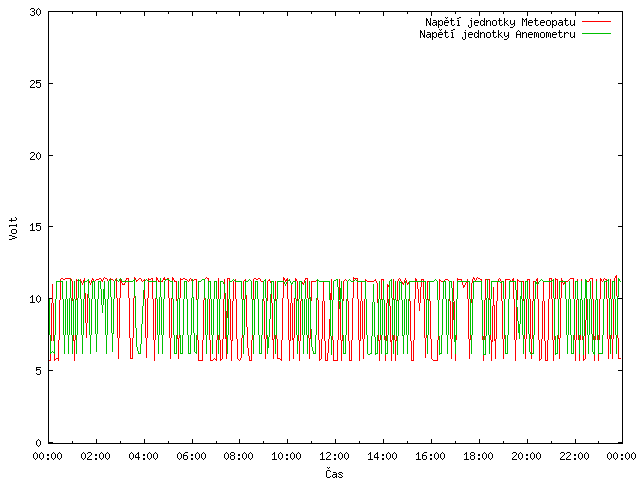Click the 20:00 time label

[x=526, y=456]
